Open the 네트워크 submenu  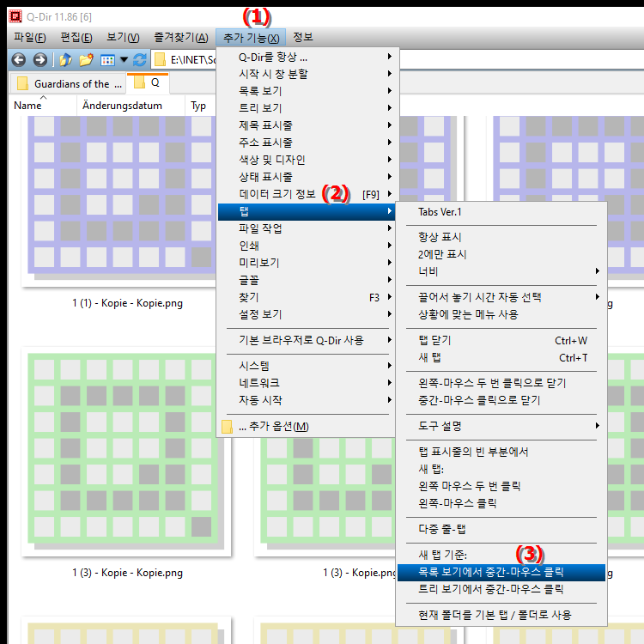pos(306,383)
